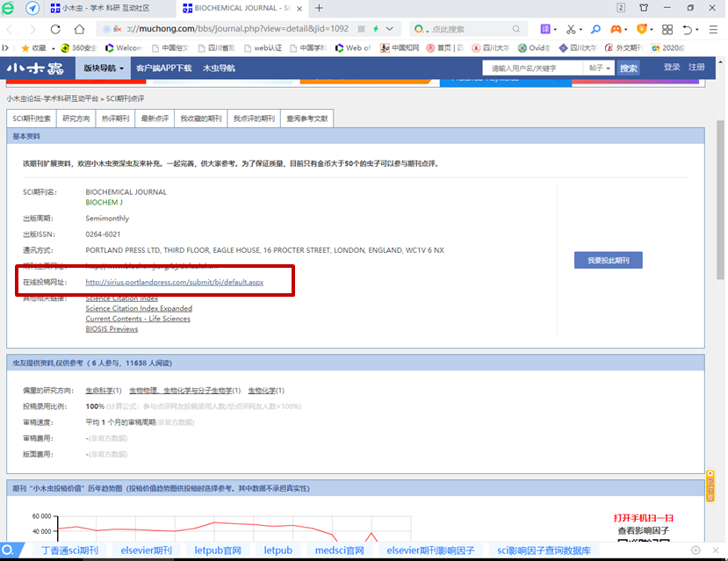Click the 生命科学(1) research direction link
This screenshot has width=728, height=561.
[x=104, y=391]
